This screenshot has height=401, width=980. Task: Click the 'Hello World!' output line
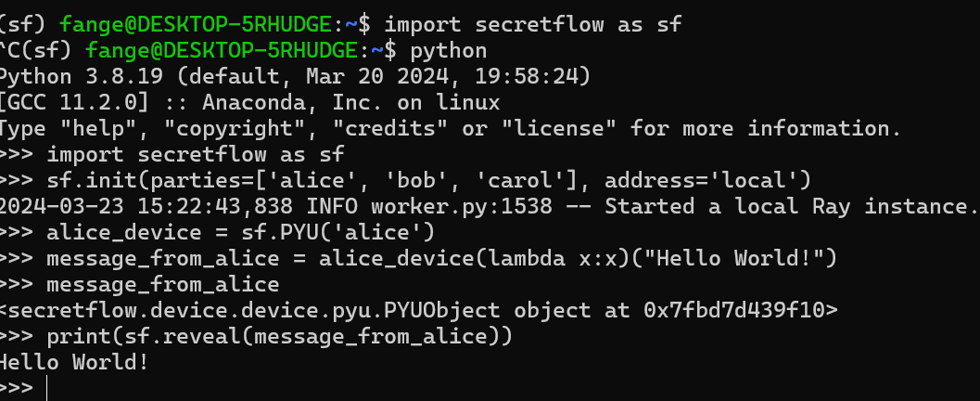coord(74,361)
